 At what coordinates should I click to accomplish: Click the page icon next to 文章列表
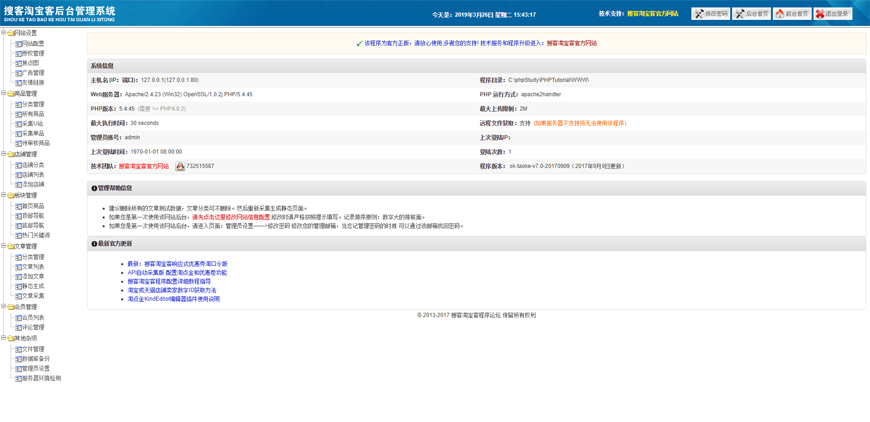[x=18, y=267]
